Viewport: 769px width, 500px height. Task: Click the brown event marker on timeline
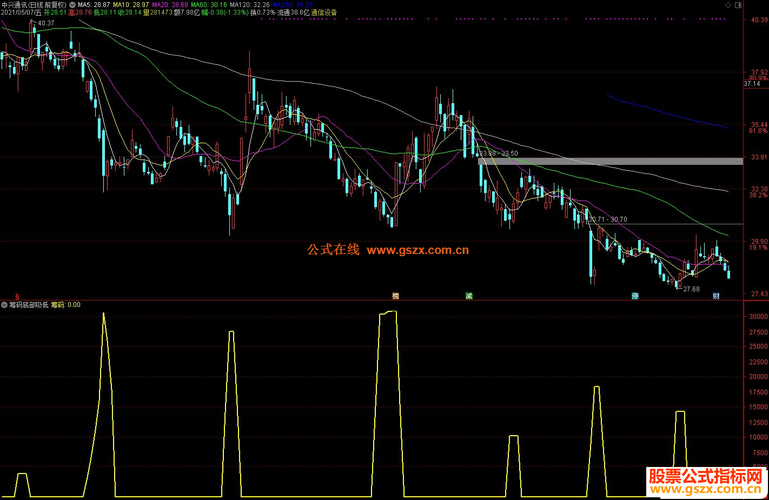[x=395, y=296]
